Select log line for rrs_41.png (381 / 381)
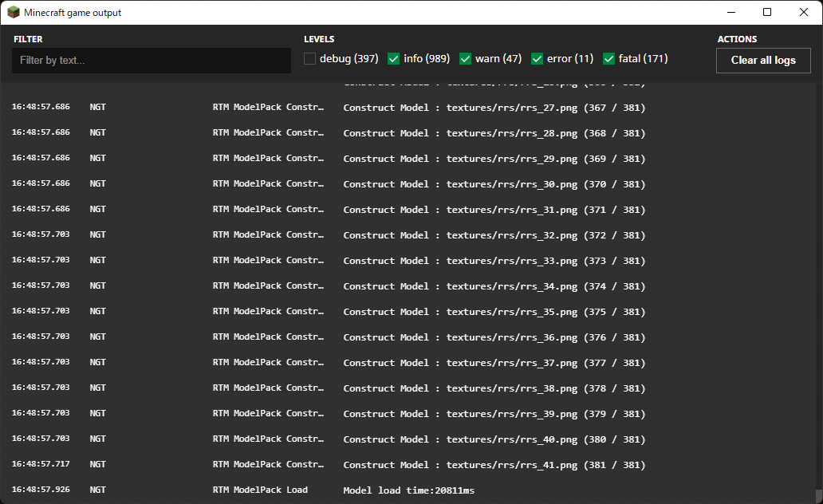 click(408, 465)
